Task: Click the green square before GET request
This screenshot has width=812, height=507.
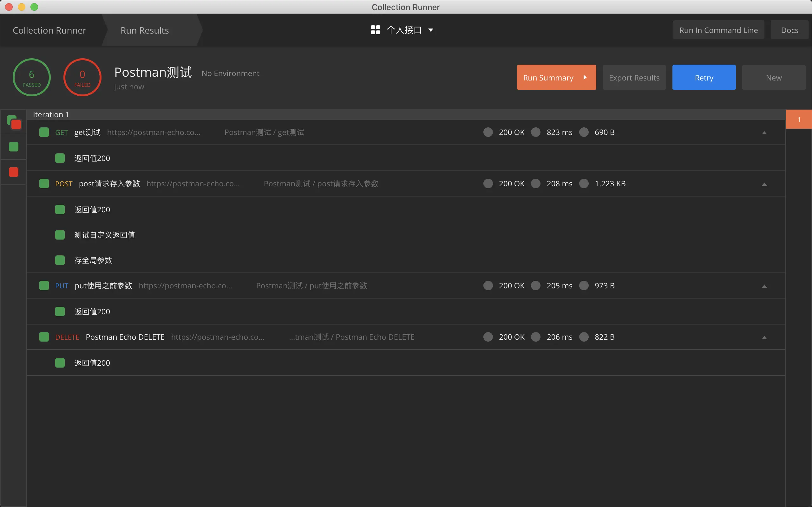Action: pyautogui.click(x=44, y=132)
